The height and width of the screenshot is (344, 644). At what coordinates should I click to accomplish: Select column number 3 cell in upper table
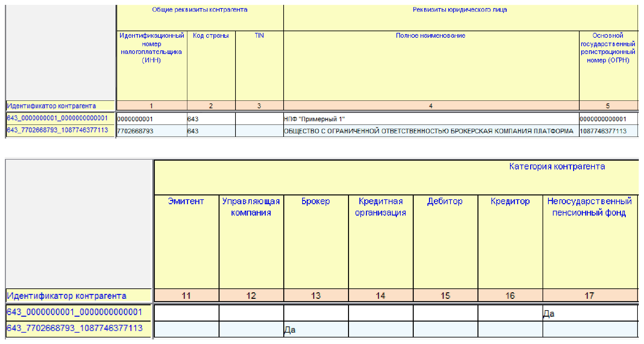click(259, 106)
